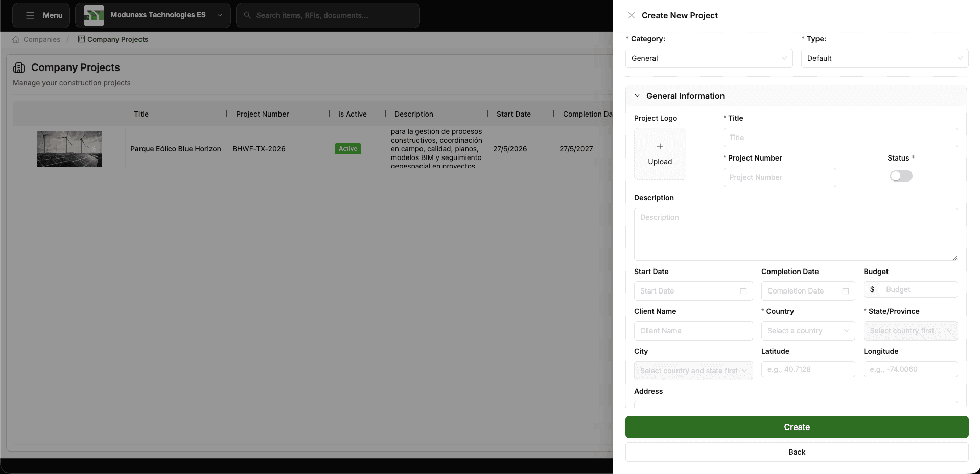
Task: Click the Longitude input field
Action: [911, 369]
